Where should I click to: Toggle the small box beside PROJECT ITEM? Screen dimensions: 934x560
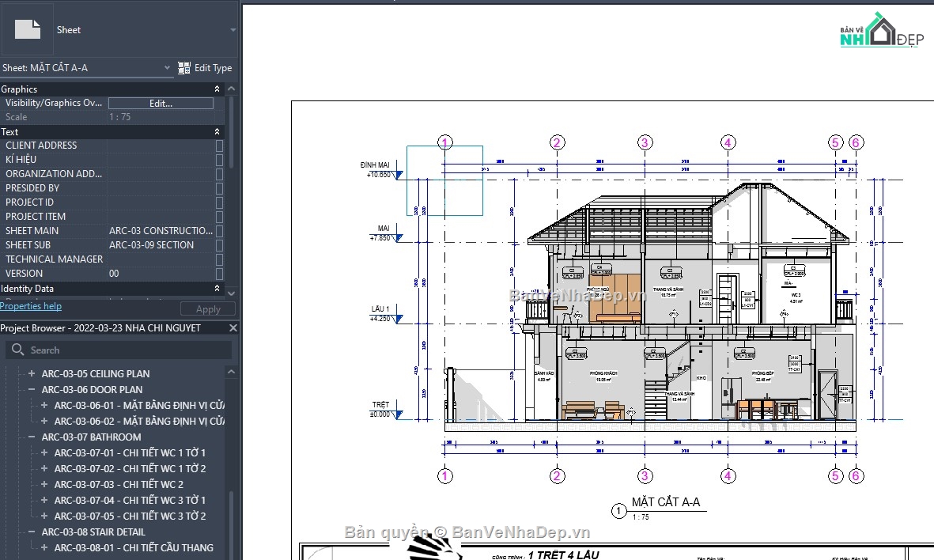click(x=219, y=217)
